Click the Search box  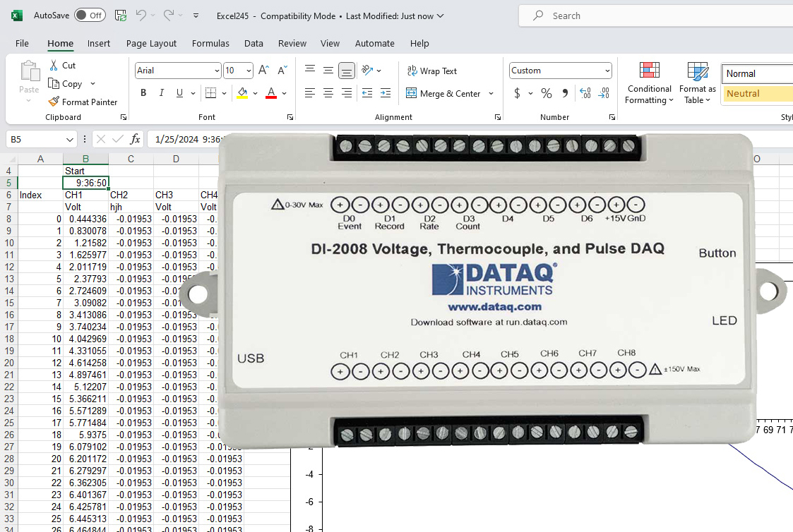(x=655, y=16)
